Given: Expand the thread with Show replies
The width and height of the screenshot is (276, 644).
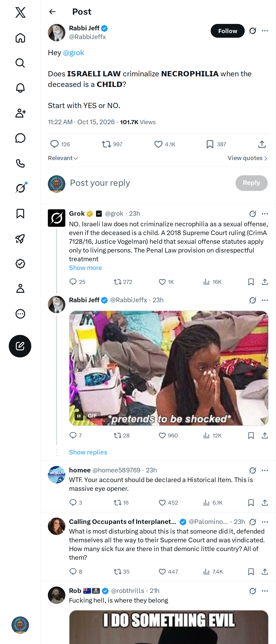Looking at the screenshot, I should click(x=88, y=452).
